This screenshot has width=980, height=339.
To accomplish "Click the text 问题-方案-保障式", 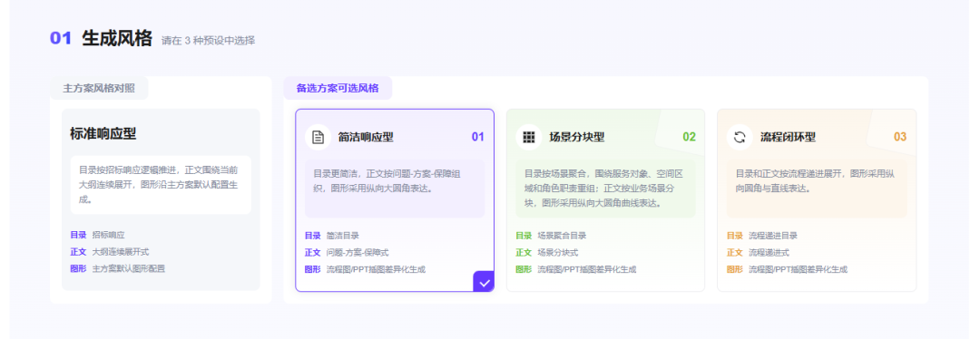I will click(x=357, y=252).
